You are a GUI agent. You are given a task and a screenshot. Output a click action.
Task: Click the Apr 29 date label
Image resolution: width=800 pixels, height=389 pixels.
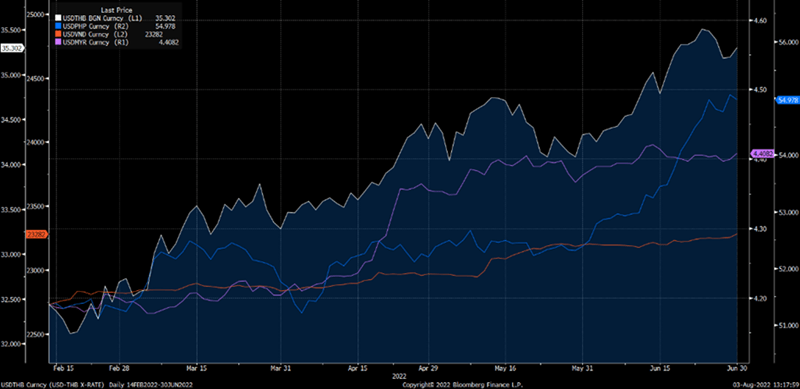coord(428,367)
